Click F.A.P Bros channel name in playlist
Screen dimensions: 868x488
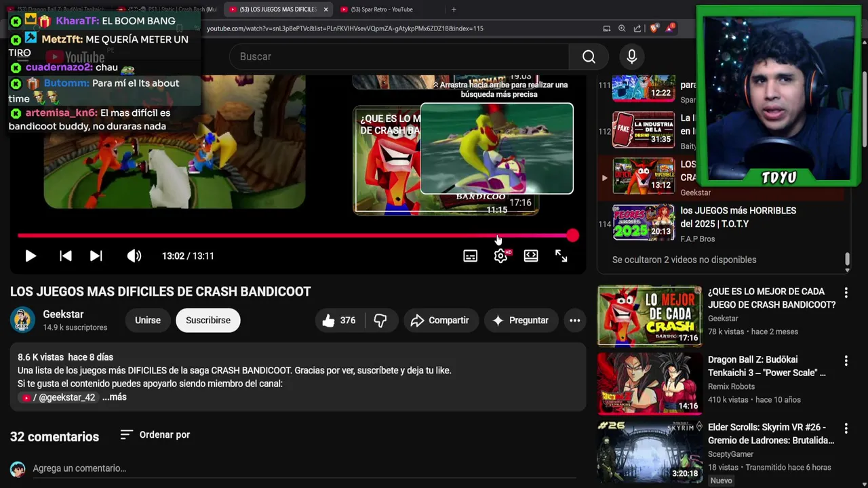(698, 239)
